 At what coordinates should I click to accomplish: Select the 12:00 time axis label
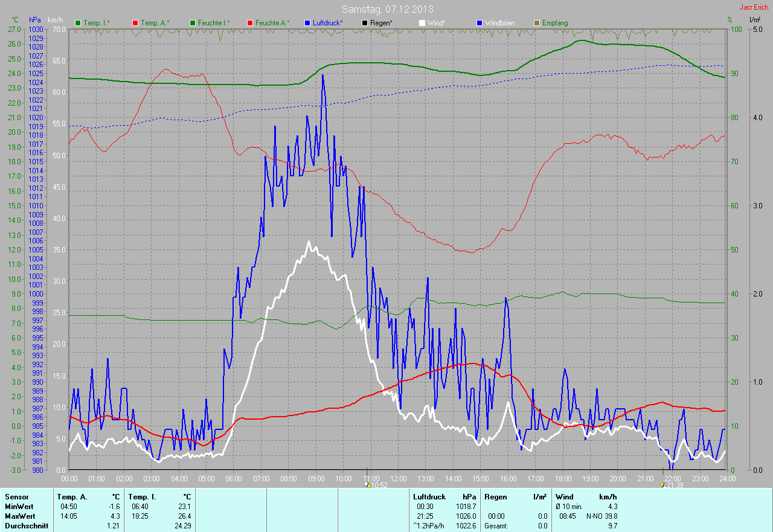point(398,478)
